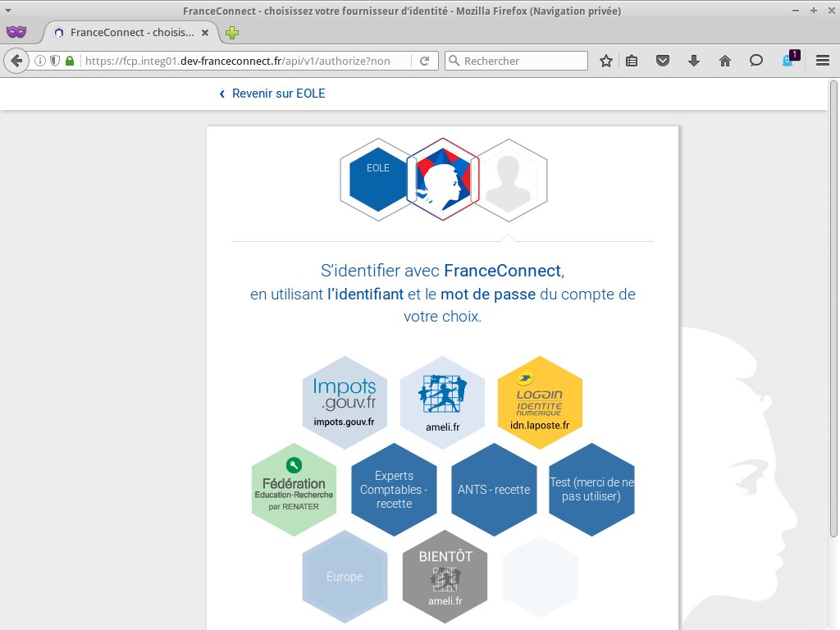Focus the URL address bar

[x=238, y=61]
